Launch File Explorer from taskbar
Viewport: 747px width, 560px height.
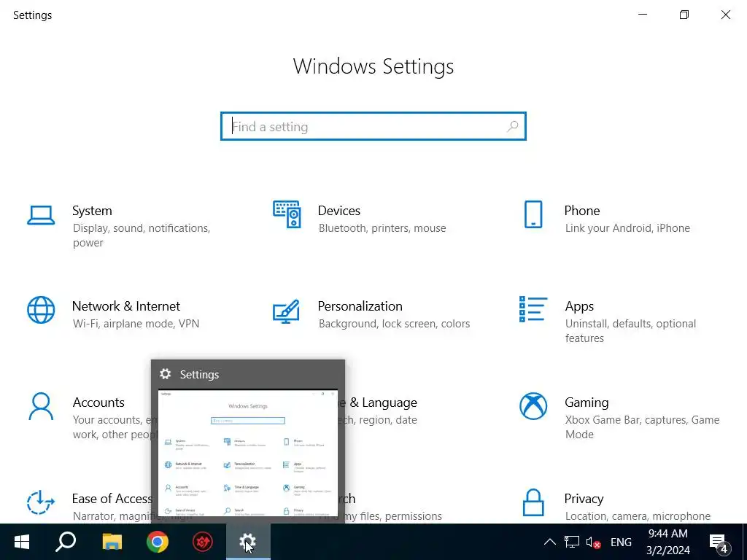[x=112, y=542]
